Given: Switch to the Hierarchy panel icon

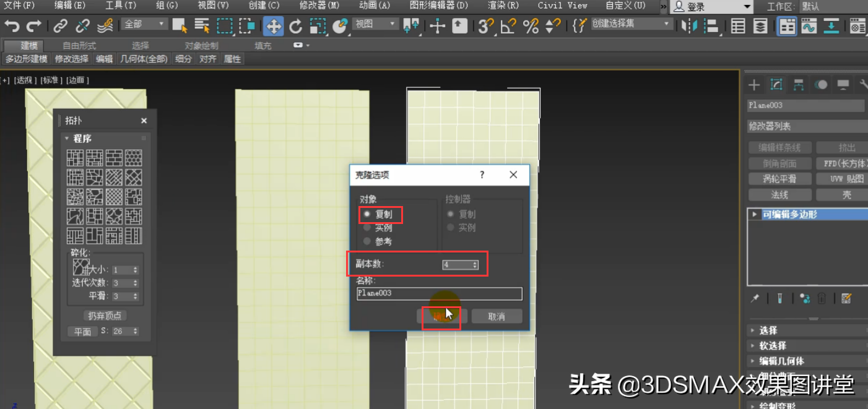Looking at the screenshot, I should pyautogui.click(x=799, y=85).
